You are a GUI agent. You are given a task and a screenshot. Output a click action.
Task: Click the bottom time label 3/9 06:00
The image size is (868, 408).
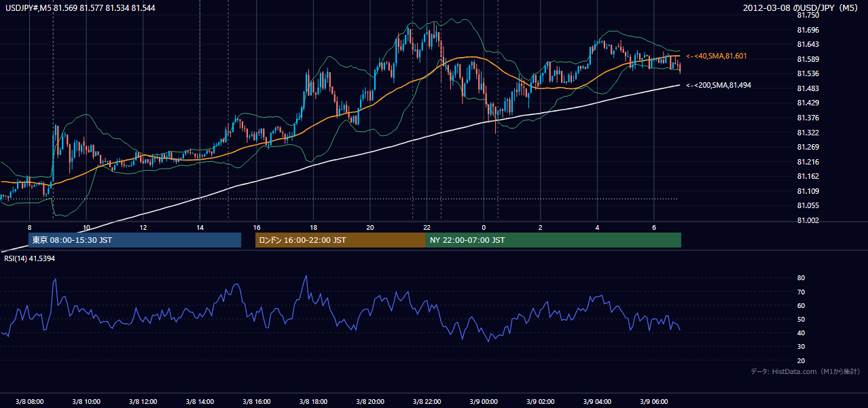[x=654, y=401]
